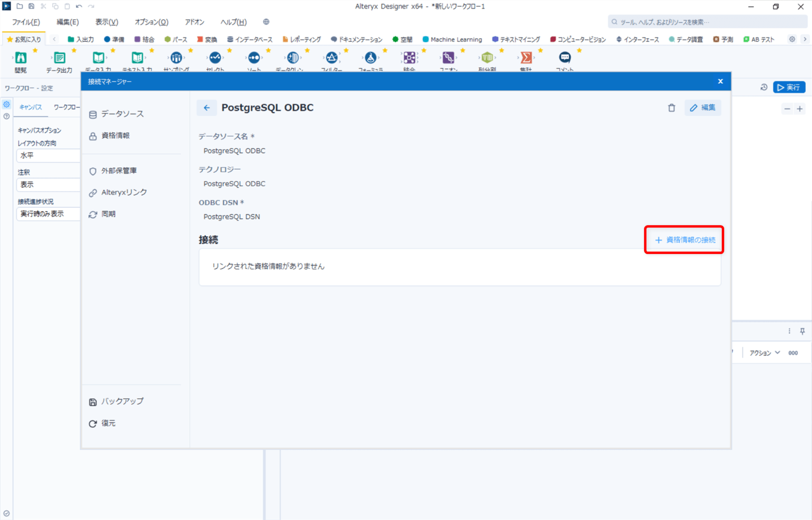Open the Browse (閲覧) tool icon
The image size is (812, 520).
click(x=21, y=58)
